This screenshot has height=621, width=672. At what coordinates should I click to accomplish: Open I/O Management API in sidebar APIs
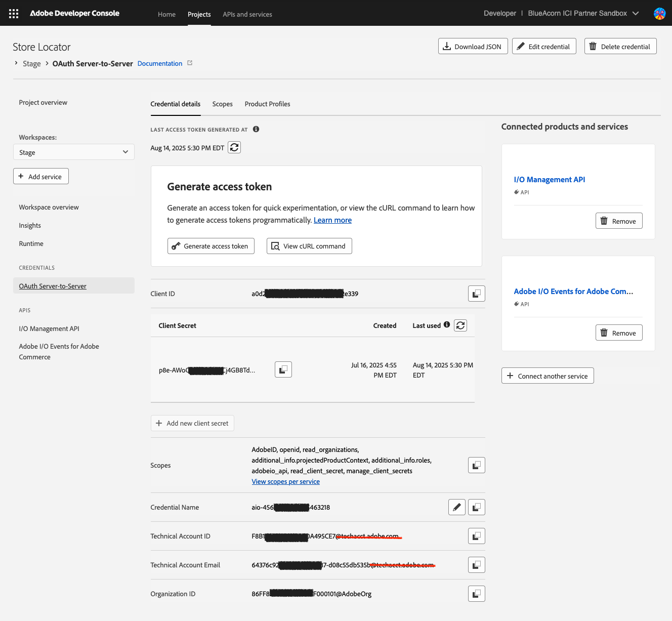[x=49, y=328]
